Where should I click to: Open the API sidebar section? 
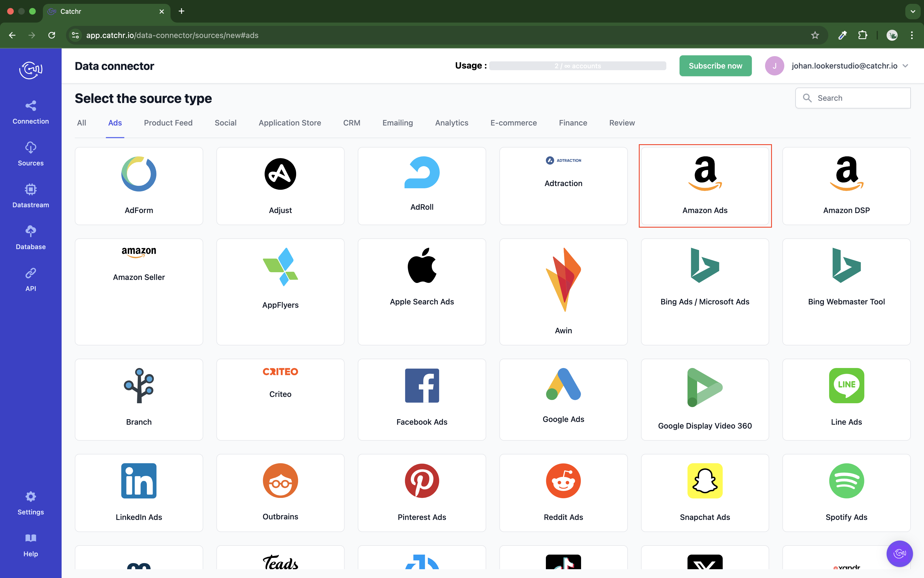point(31,280)
